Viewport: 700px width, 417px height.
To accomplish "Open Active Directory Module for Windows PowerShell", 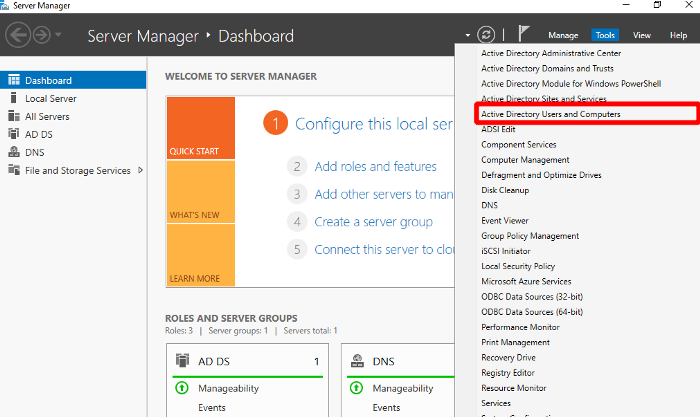I will [571, 83].
